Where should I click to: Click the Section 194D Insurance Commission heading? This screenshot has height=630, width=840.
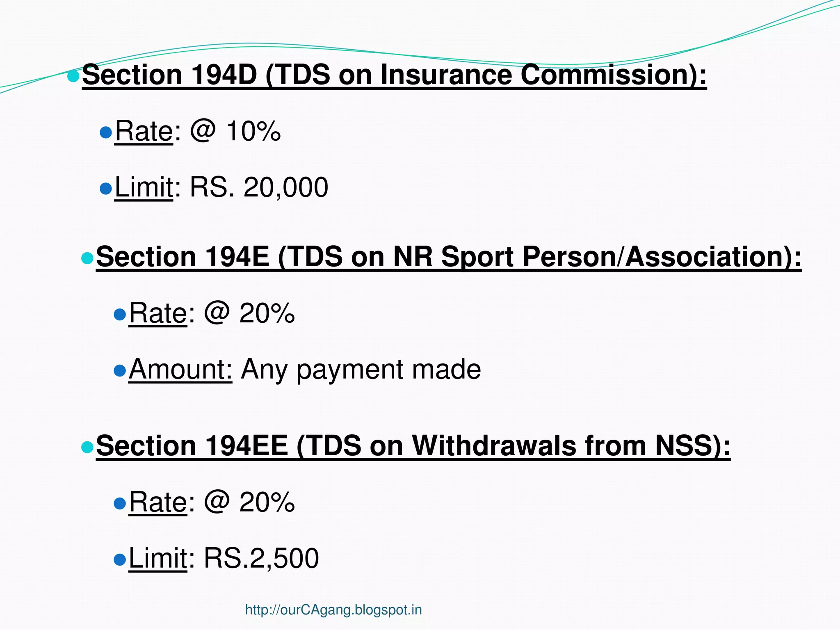pos(394,75)
